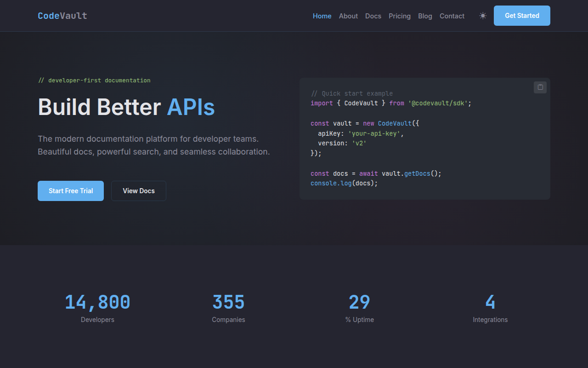The height and width of the screenshot is (368, 588).
Task: Open the Home nav link
Action: click(322, 16)
